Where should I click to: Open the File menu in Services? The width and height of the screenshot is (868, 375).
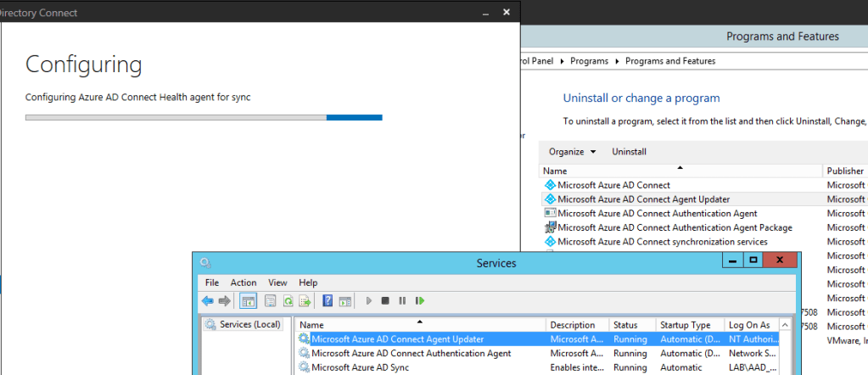212,283
